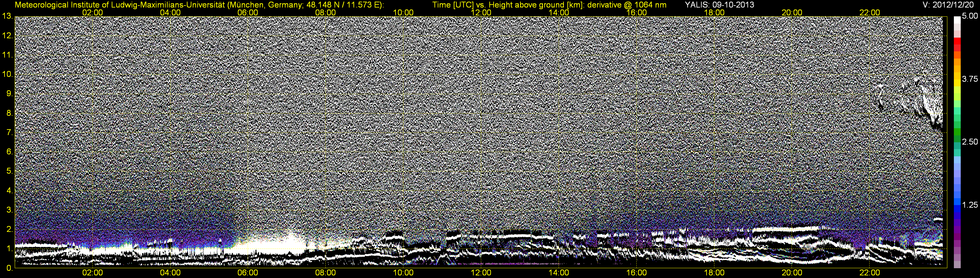Click the '5.' height axis label
This screenshot has height=278, width=980.
(x=9, y=171)
